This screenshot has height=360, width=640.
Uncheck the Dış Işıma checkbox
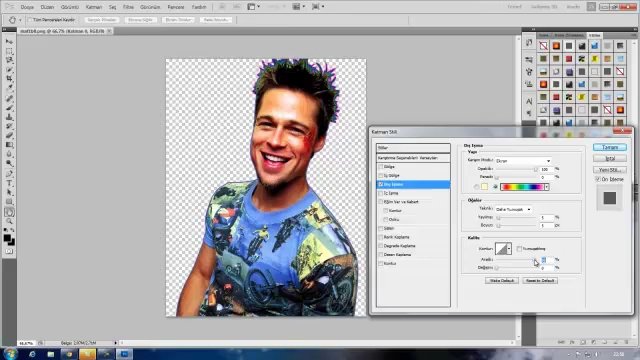(x=380, y=184)
